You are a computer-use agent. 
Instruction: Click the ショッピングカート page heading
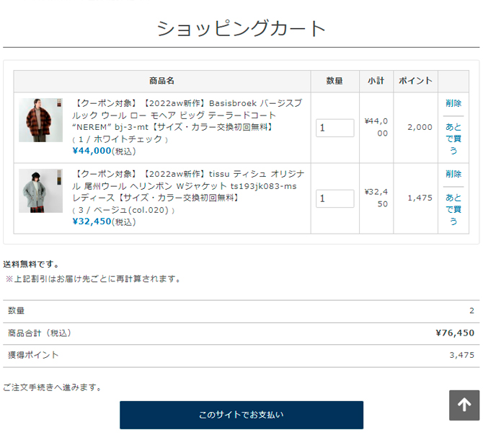pyautogui.click(x=241, y=28)
